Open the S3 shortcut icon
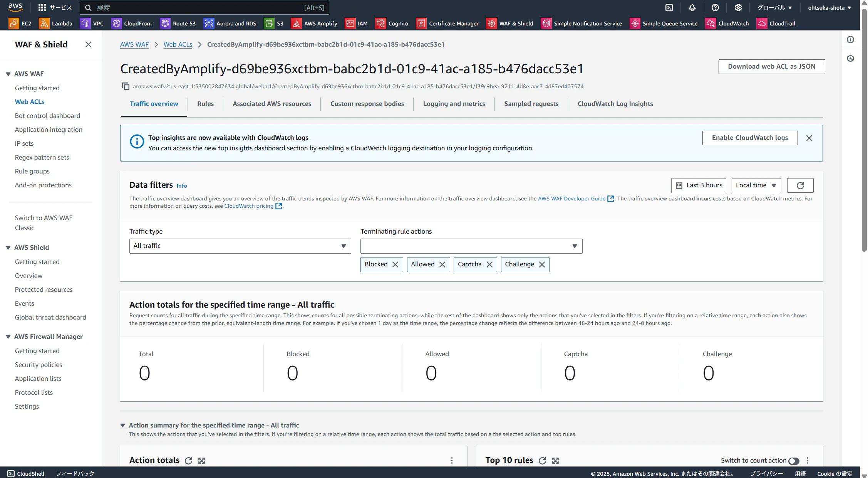 [269, 24]
